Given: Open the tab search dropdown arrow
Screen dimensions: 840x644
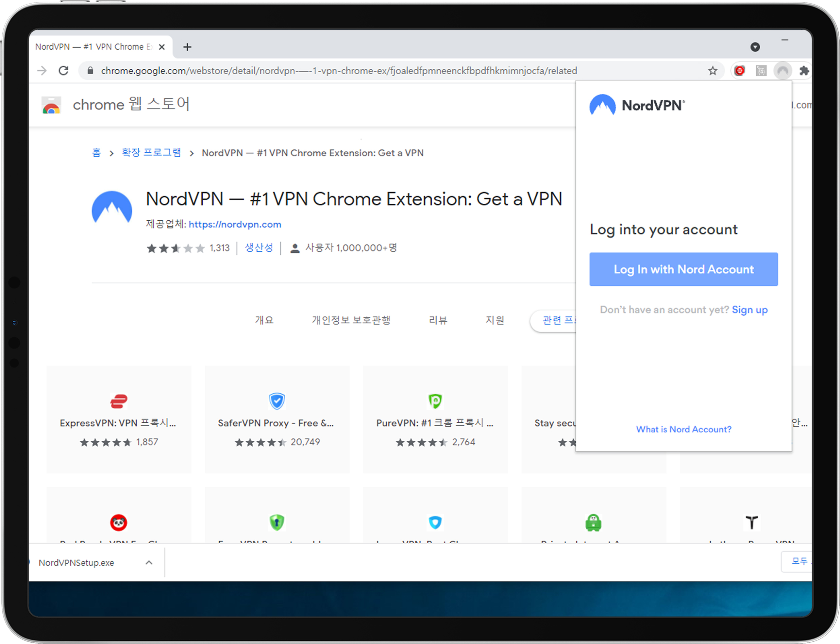Looking at the screenshot, I should (x=755, y=47).
